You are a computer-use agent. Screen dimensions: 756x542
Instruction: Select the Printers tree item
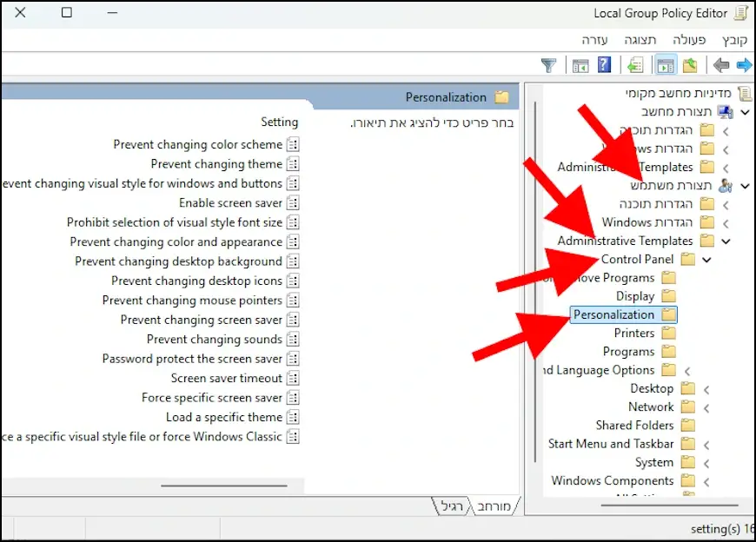(x=634, y=333)
